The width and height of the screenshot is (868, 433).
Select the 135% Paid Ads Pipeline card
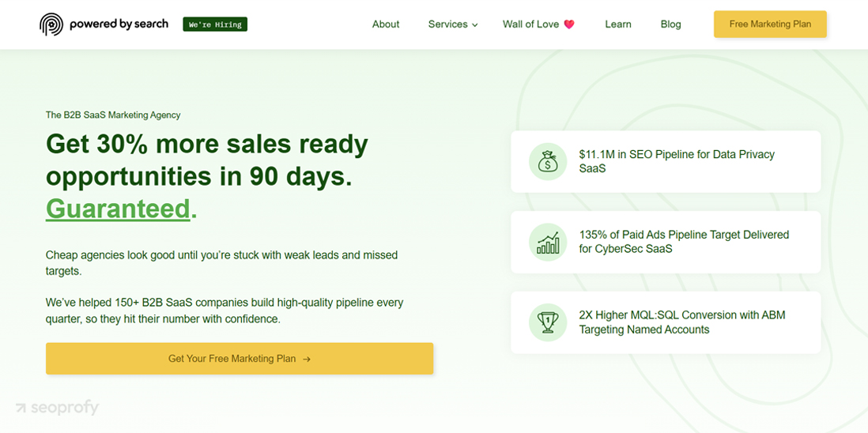point(666,242)
